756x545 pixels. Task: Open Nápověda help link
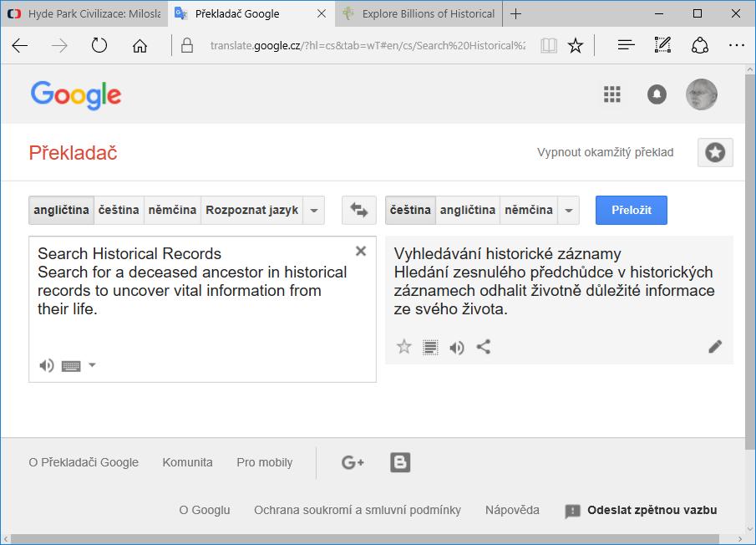(512, 510)
